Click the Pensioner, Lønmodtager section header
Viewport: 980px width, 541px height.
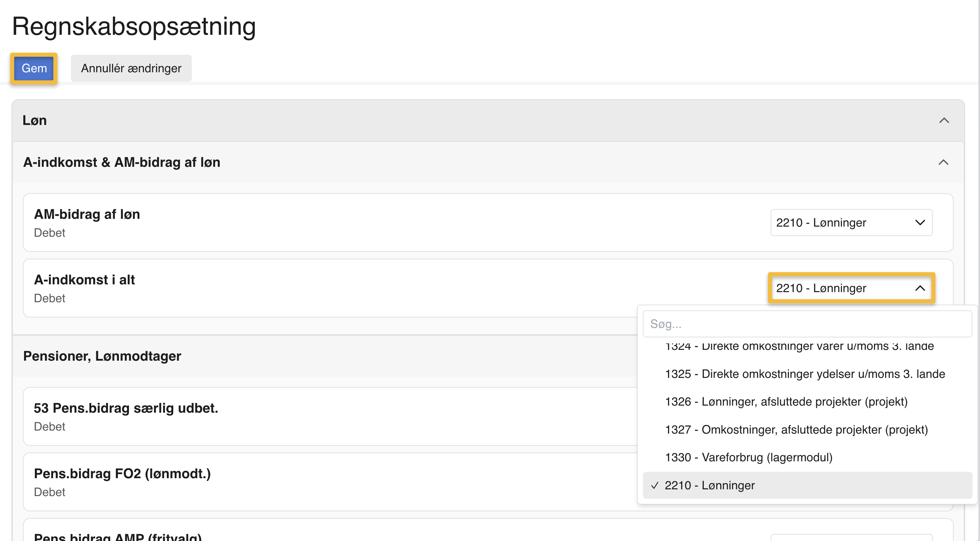pyautogui.click(x=102, y=356)
